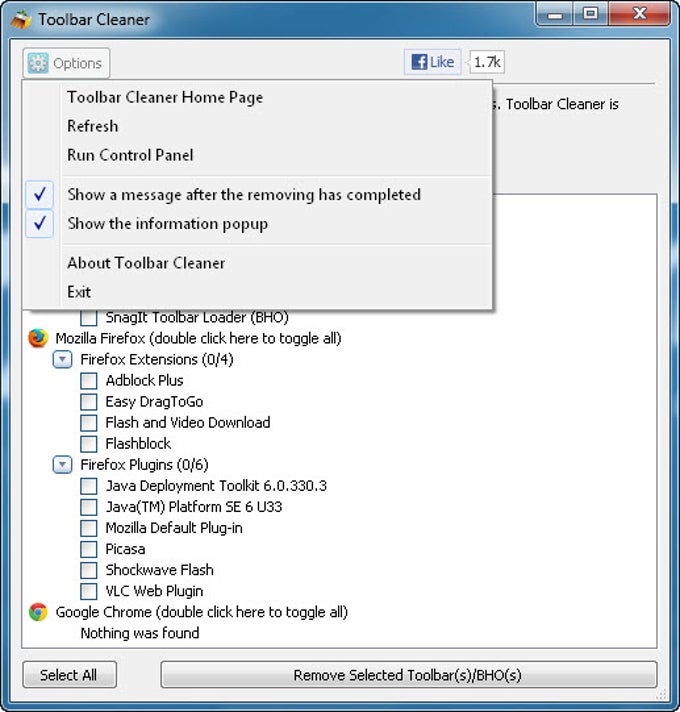Image resolution: width=680 pixels, height=712 pixels.
Task: Check the SnagIt Toolbar Loader (BHO) box
Action: click(x=89, y=317)
